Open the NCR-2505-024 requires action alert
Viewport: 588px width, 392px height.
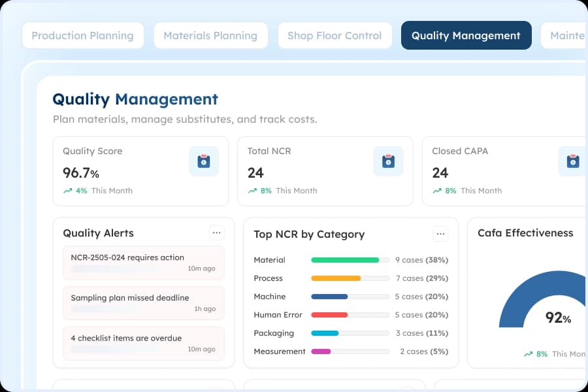point(144,263)
